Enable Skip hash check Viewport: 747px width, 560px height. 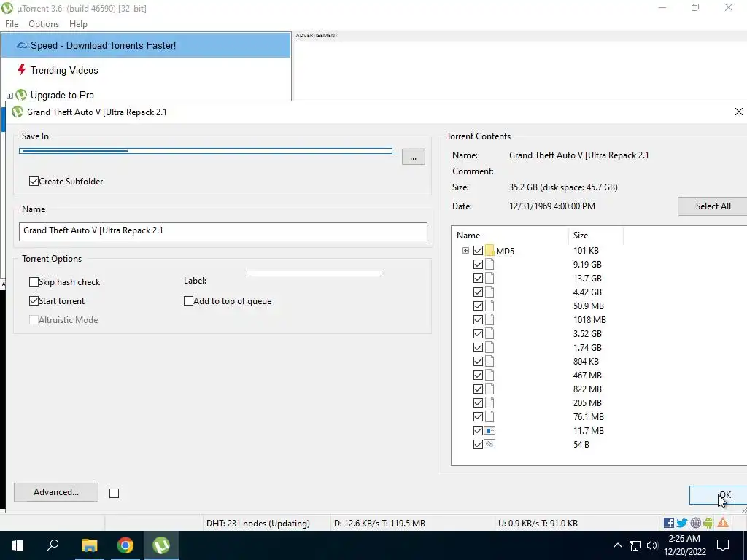(34, 282)
